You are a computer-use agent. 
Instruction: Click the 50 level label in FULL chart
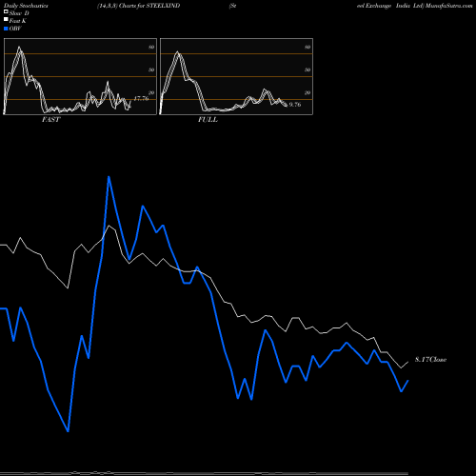coord(307,69)
